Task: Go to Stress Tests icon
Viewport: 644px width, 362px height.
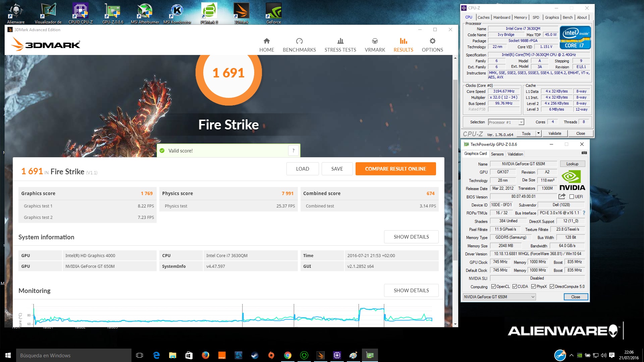Action: click(x=340, y=41)
